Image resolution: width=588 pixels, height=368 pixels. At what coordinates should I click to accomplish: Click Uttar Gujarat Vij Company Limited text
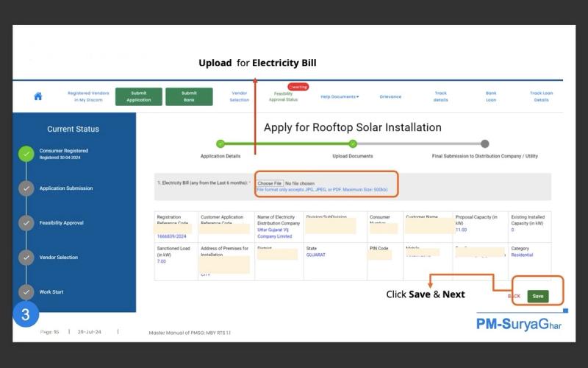tap(274, 233)
